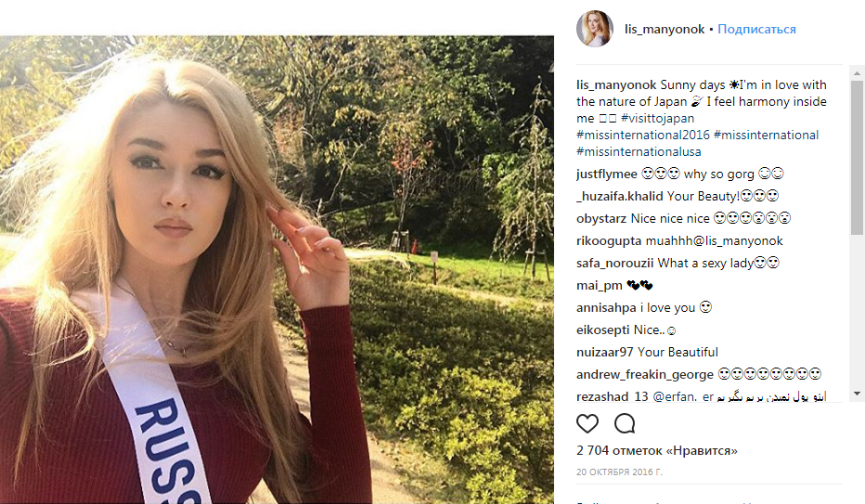Open mai_pm commenter profile
The image size is (865, 504).
598,286
